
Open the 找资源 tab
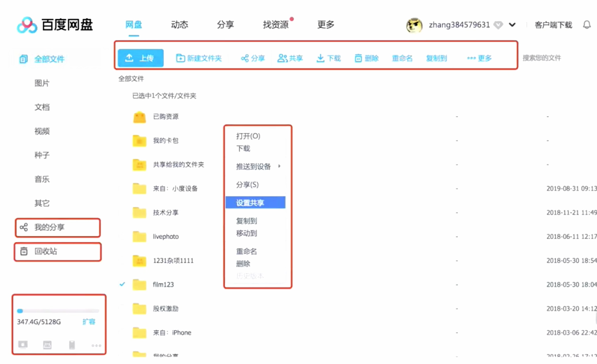[x=276, y=25]
